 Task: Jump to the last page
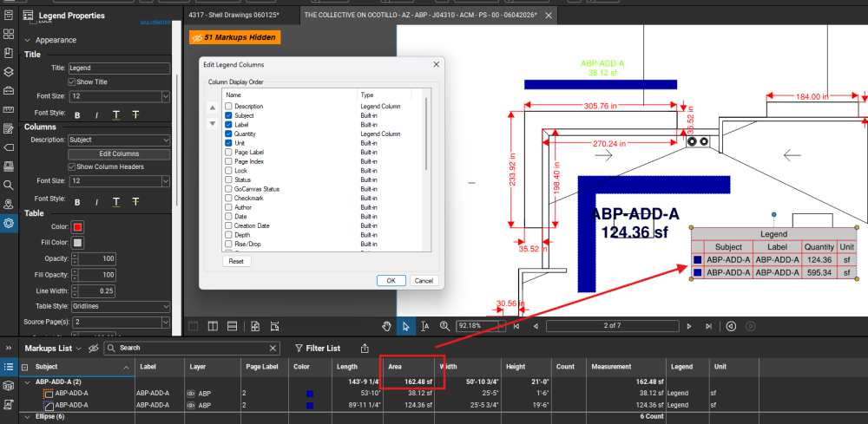(708, 326)
